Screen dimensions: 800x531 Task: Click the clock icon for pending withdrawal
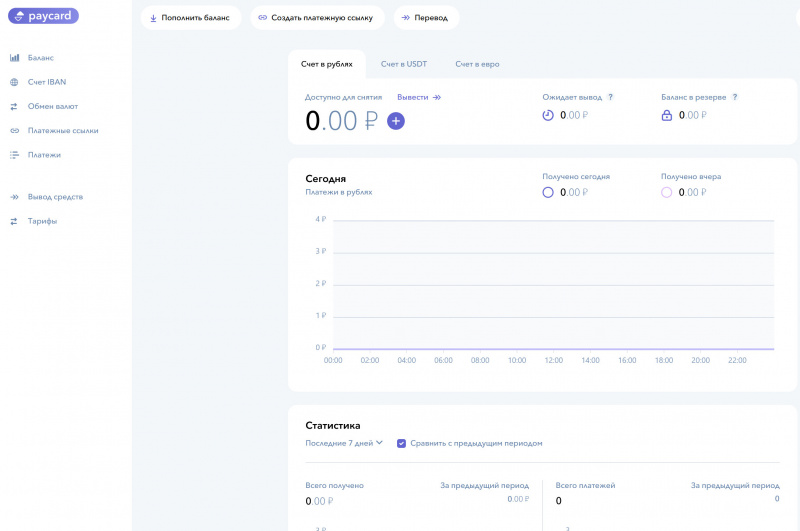(x=548, y=116)
